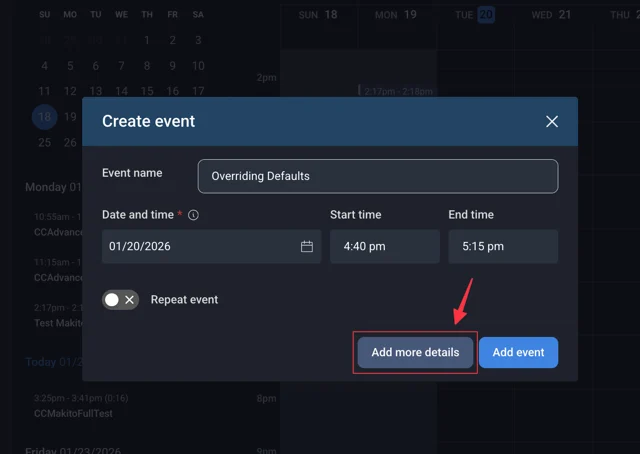
Task: Click the Add more details button
Action: (415, 352)
